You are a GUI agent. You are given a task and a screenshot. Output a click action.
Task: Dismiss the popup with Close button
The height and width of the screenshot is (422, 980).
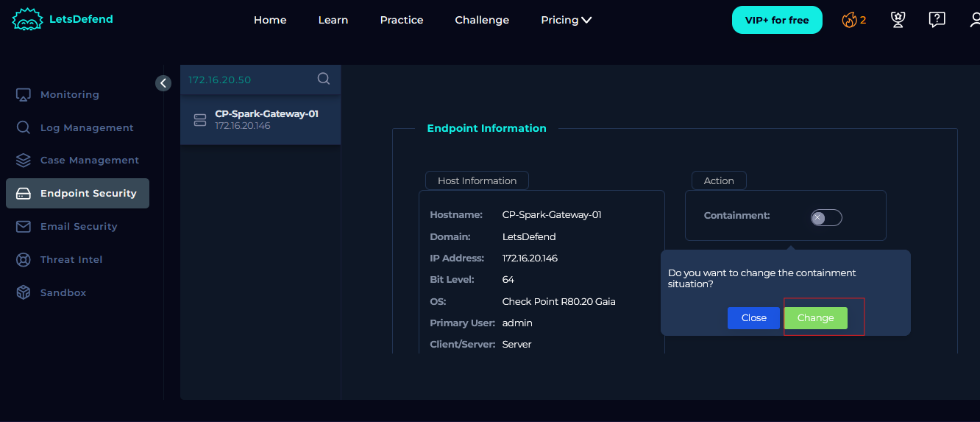click(x=753, y=318)
